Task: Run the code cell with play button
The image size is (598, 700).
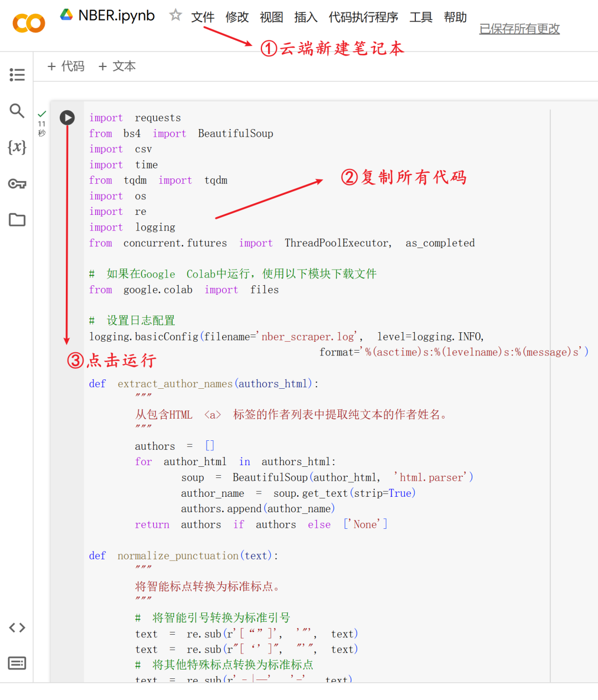Action: coord(67,117)
